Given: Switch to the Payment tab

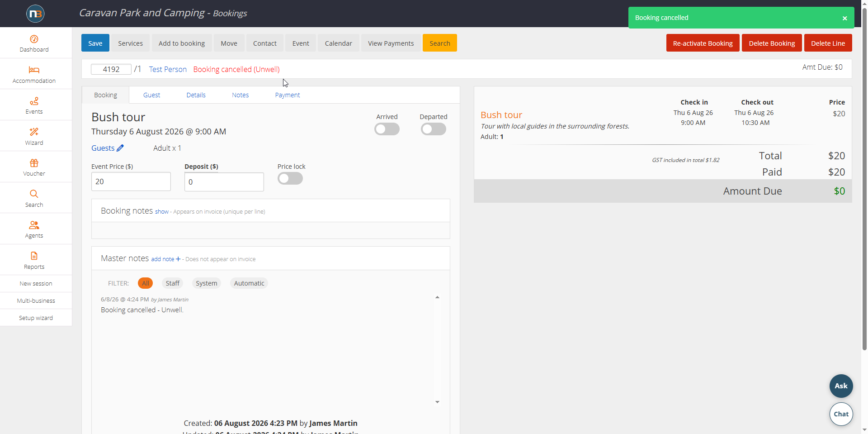Looking at the screenshot, I should [288, 95].
